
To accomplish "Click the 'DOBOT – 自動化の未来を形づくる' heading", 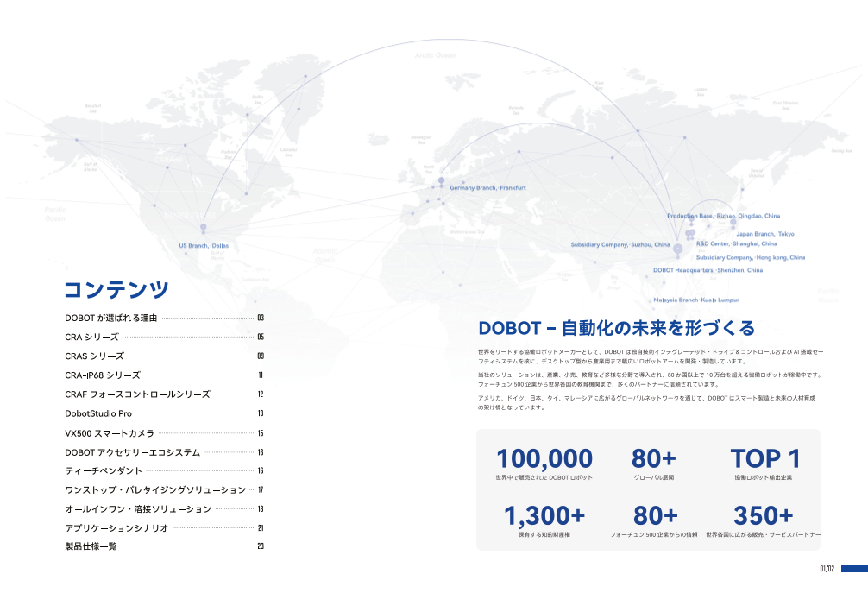I will (616, 328).
